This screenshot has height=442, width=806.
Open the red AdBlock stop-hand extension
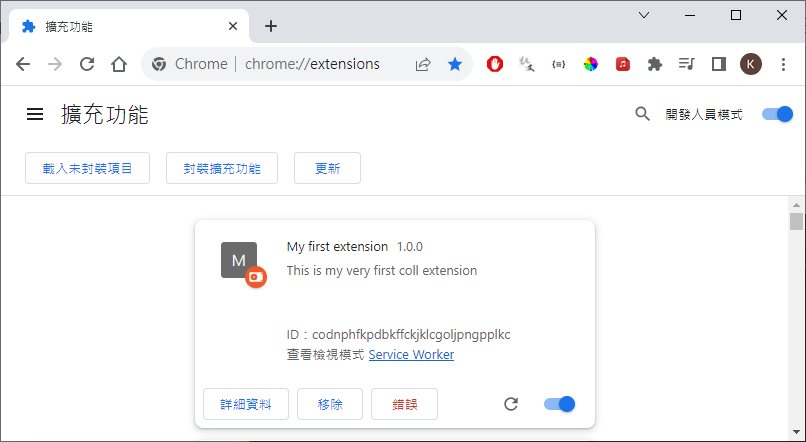point(495,64)
